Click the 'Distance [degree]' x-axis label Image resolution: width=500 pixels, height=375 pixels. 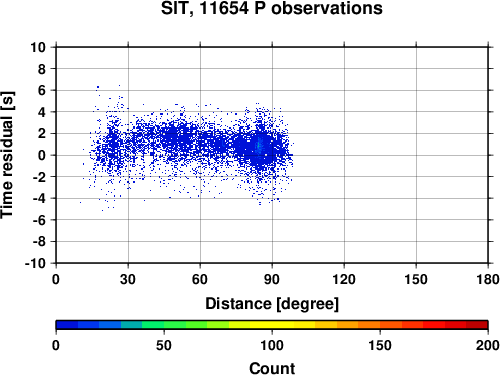272,304
